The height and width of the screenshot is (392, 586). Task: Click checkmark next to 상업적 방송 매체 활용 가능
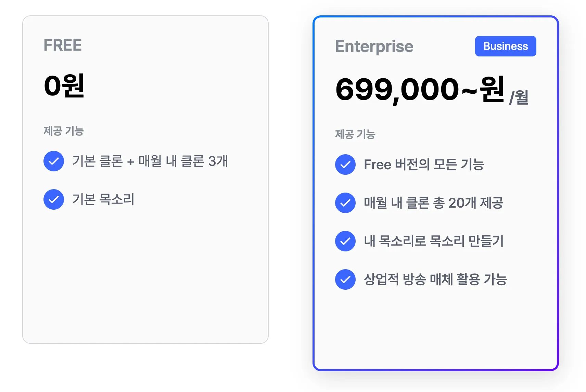coord(345,279)
